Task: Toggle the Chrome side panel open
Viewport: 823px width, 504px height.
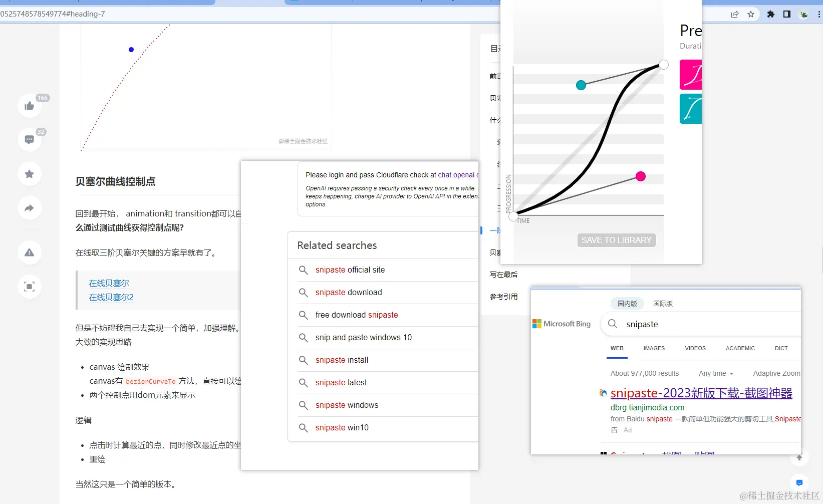Action: 786,14
